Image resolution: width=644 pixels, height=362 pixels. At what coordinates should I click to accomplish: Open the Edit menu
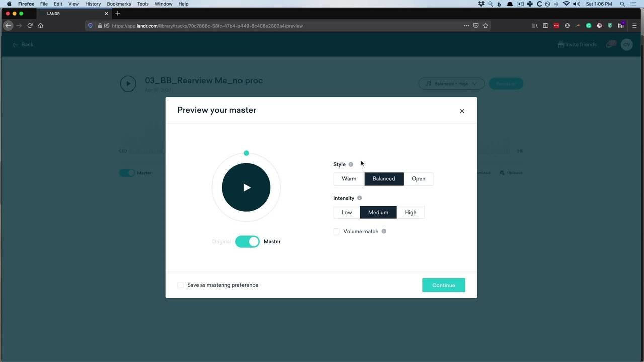pyautogui.click(x=58, y=4)
